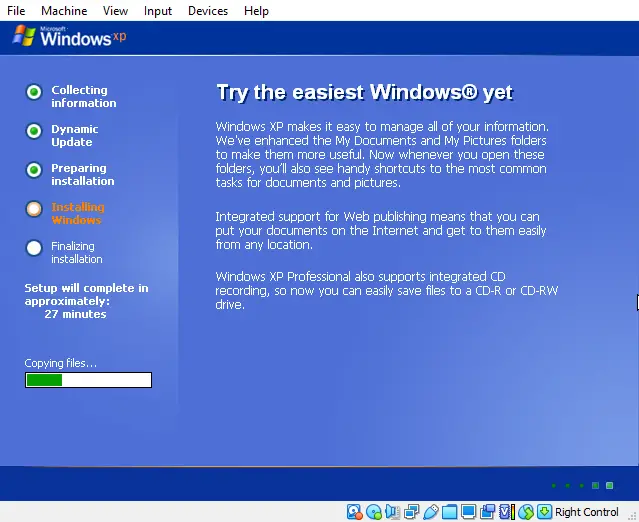
Task: Click the paragraph about Web publishing support
Action: click(381, 230)
